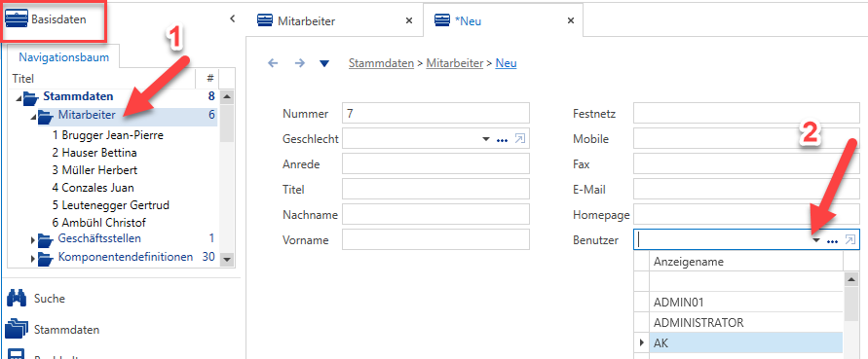Go back with the left arrow
This screenshot has height=359, width=868.
tap(273, 63)
